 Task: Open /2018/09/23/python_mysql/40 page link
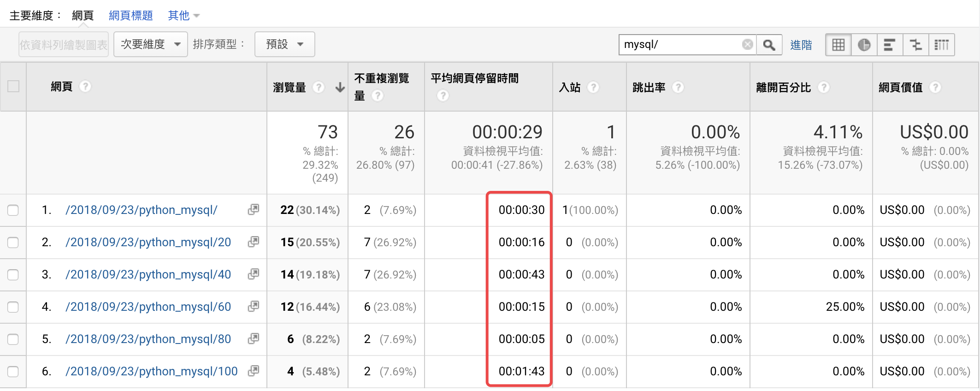click(x=148, y=274)
